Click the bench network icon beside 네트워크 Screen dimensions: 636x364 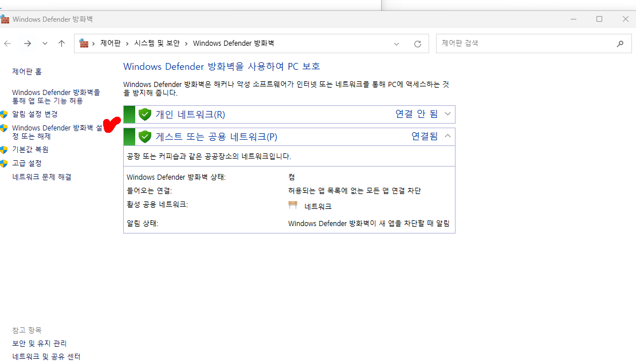pyautogui.click(x=293, y=205)
